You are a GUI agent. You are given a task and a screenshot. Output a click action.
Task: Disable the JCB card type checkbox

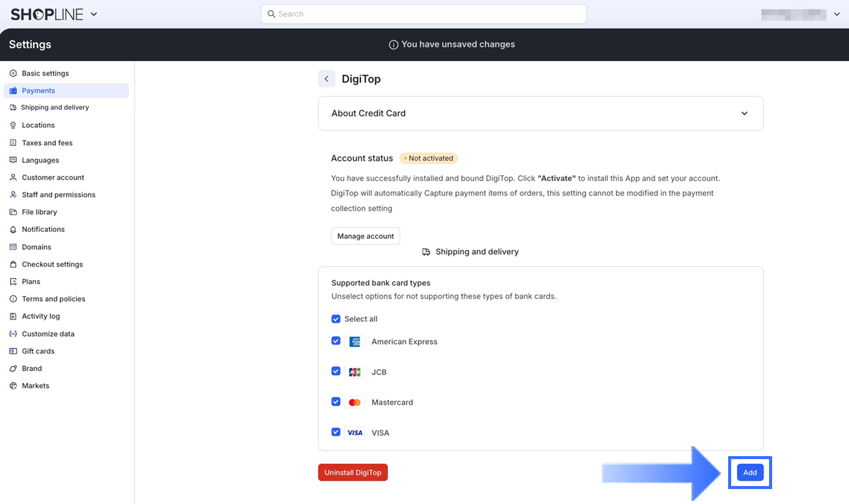point(336,371)
